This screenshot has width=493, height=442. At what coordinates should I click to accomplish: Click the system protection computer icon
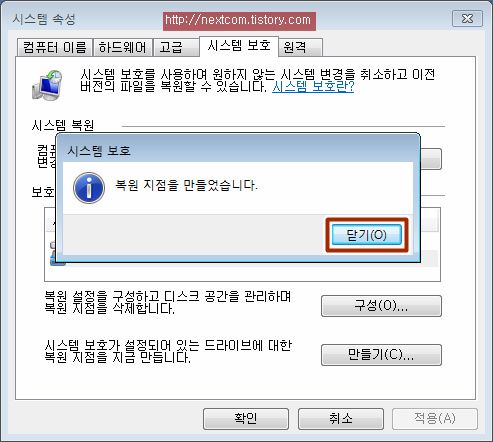click(x=47, y=85)
